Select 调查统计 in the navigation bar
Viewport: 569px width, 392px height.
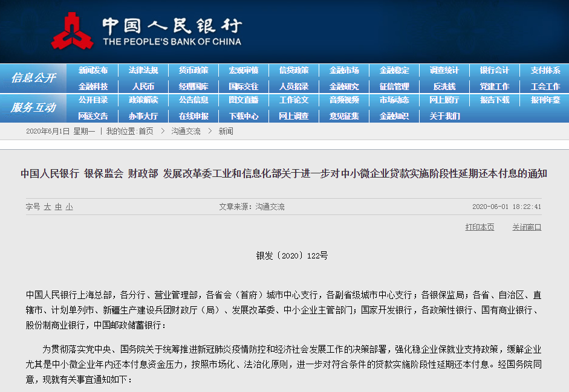[x=444, y=71]
